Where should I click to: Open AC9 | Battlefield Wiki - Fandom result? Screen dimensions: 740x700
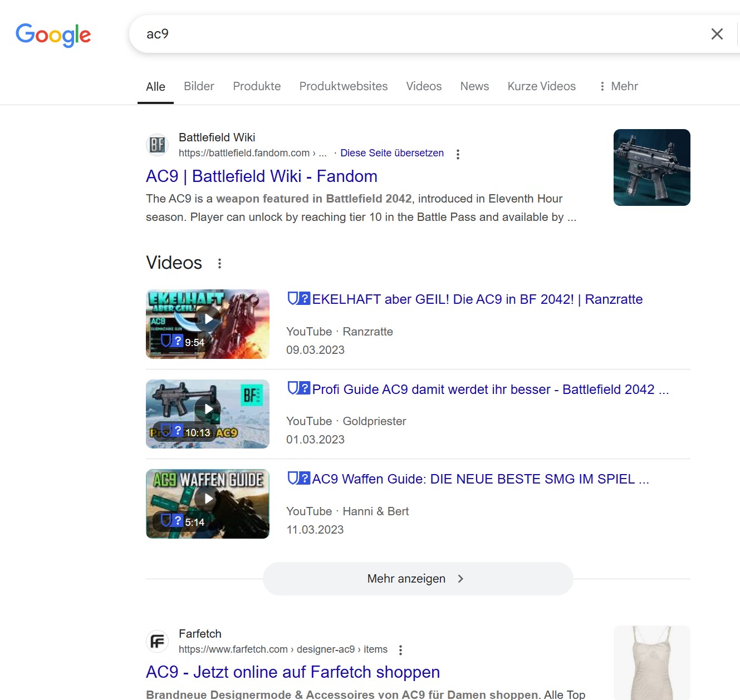pyautogui.click(x=262, y=176)
